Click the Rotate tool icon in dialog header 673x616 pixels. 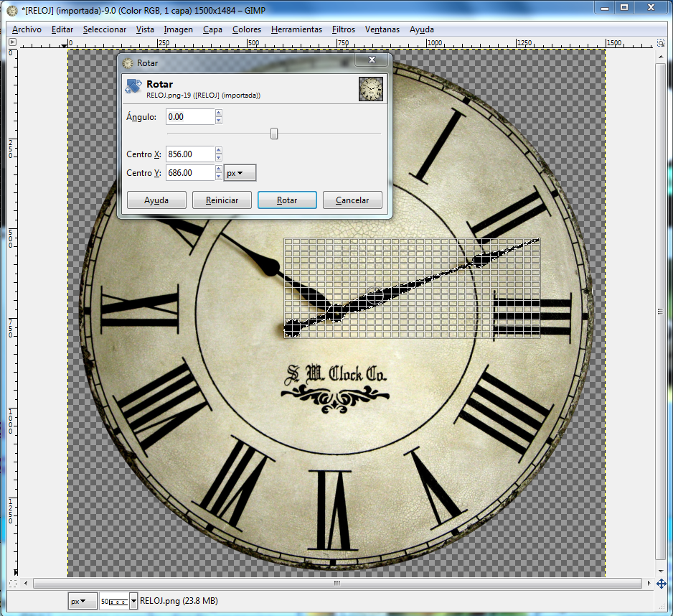click(x=133, y=86)
